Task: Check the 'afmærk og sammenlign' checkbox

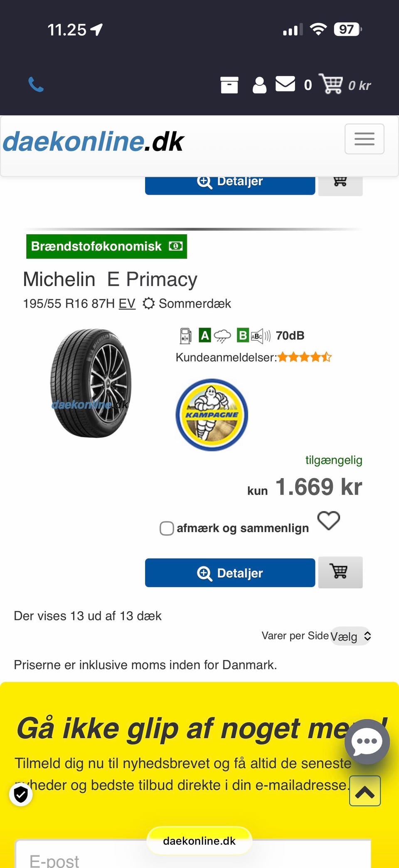Action: point(167,528)
